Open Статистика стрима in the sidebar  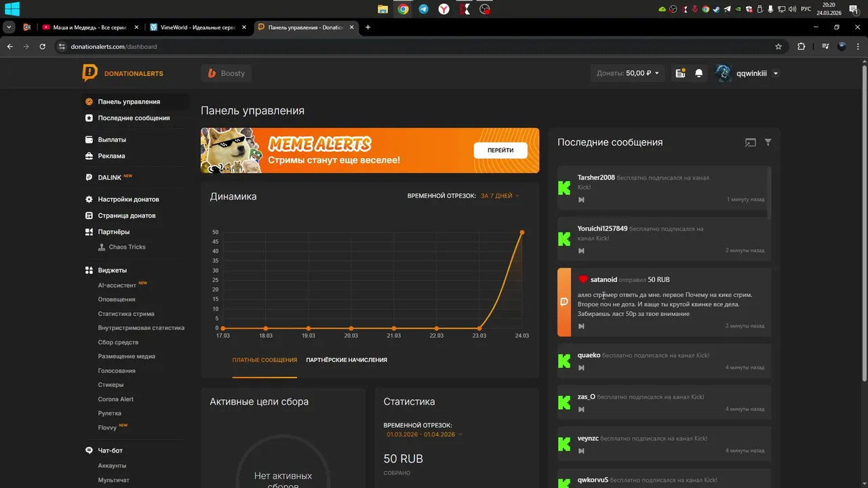pyautogui.click(x=126, y=314)
